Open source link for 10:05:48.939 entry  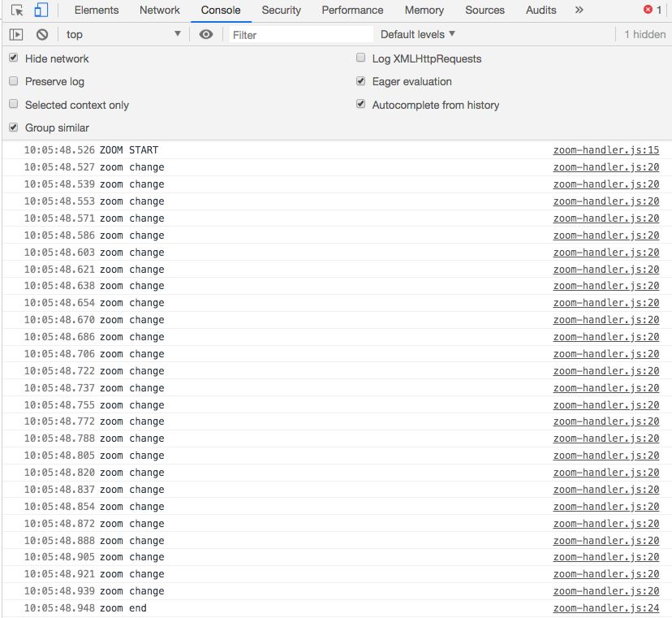click(x=606, y=591)
